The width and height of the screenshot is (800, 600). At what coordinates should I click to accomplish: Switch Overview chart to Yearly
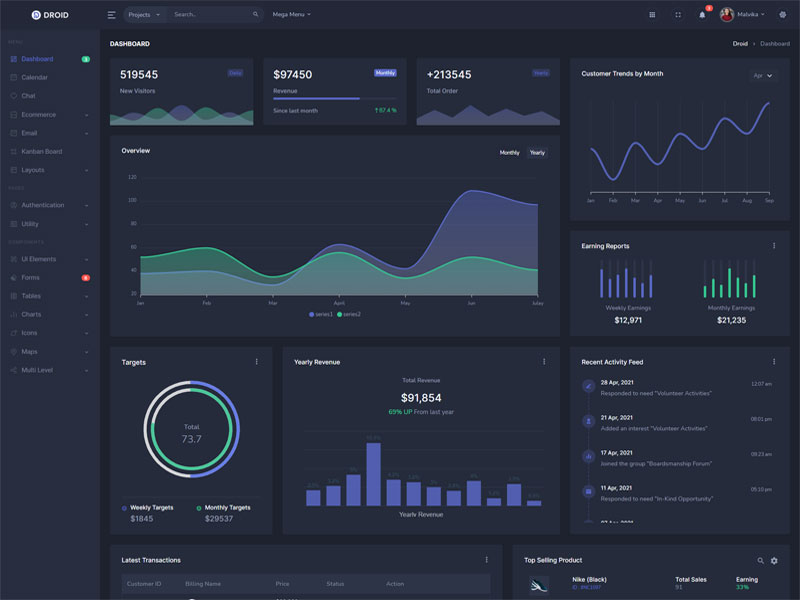point(537,153)
